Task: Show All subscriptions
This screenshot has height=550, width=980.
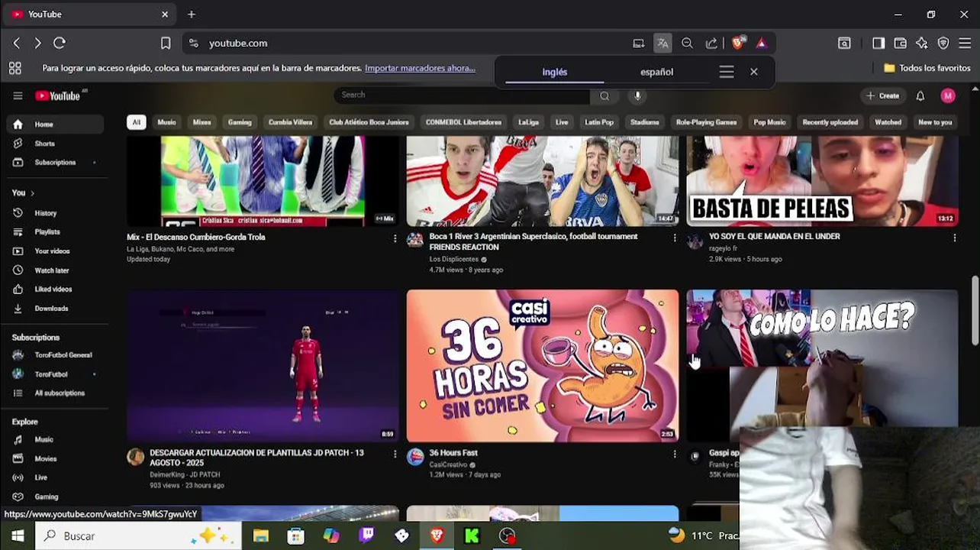Action: click(55, 393)
